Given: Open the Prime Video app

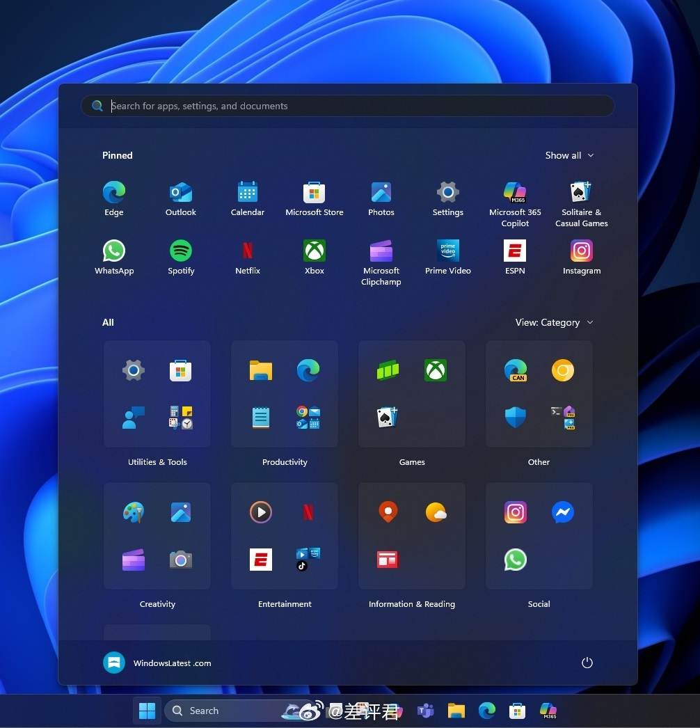Looking at the screenshot, I should point(448,258).
